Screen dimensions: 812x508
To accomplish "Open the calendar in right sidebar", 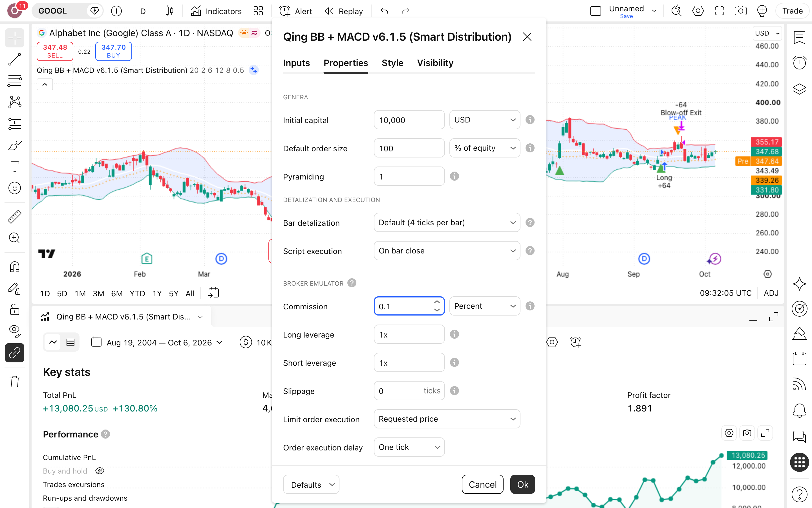I will point(799,358).
